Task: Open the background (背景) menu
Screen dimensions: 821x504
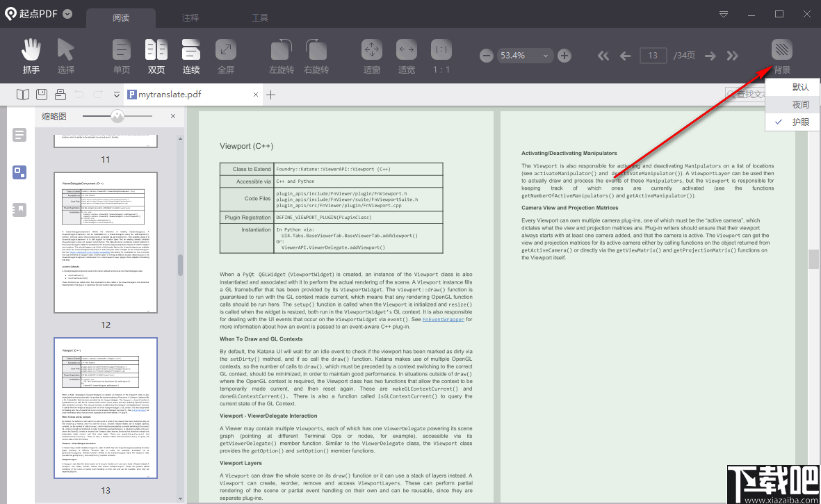Action: (782, 56)
